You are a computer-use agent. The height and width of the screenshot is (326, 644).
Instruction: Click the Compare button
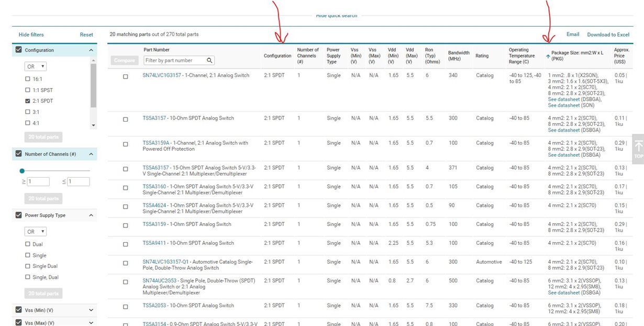click(125, 60)
